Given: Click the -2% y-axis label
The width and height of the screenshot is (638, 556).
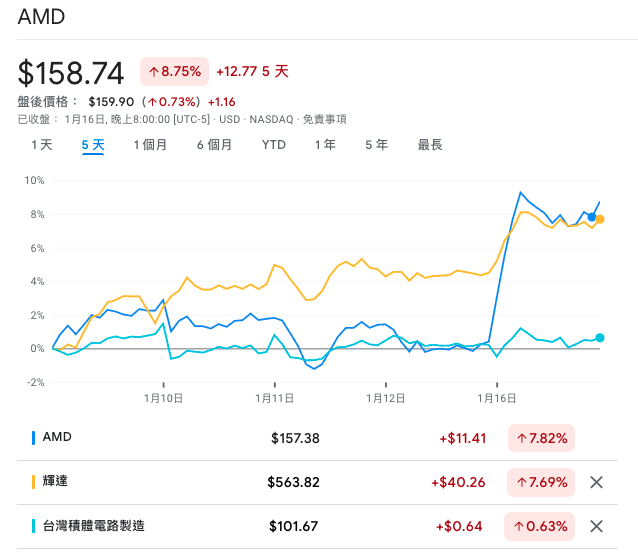Looking at the screenshot, I should point(35,382).
